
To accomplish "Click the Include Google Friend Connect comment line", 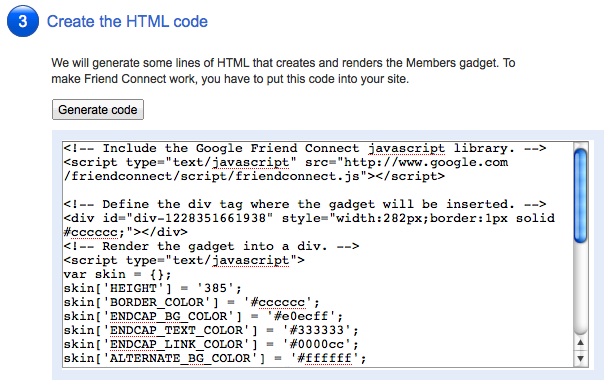I will point(305,148).
